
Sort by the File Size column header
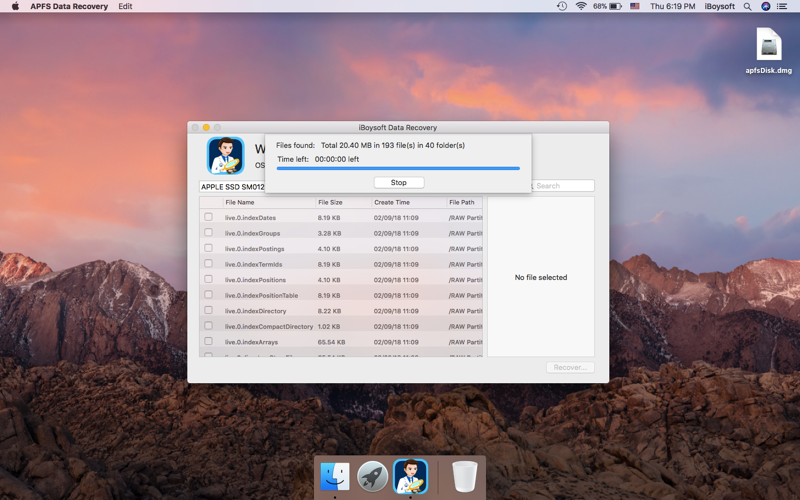click(x=330, y=202)
